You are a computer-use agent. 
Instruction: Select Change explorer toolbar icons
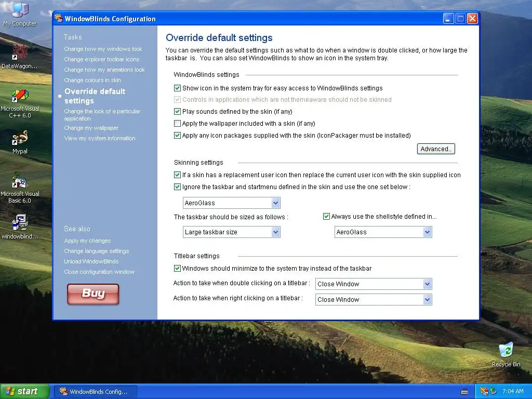102,59
